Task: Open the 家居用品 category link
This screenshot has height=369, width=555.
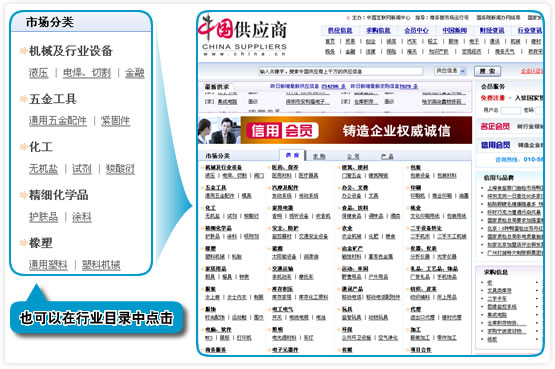Action: tap(216, 269)
